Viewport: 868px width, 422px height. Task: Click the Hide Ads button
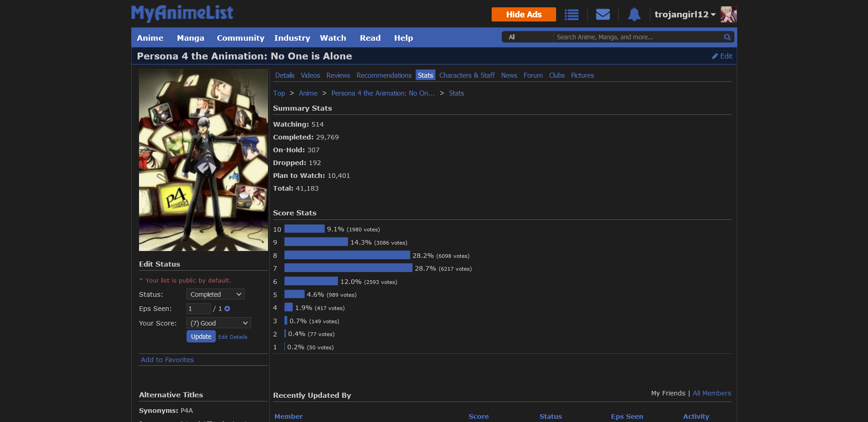(x=524, y=15)
